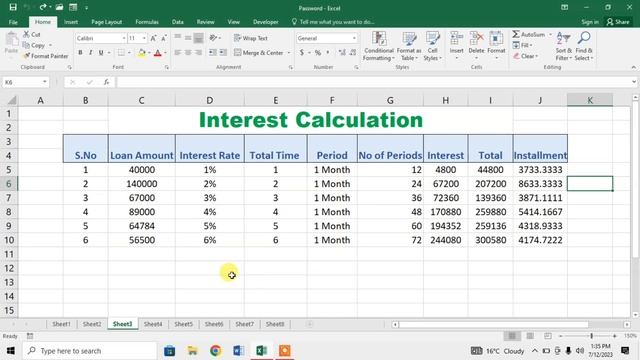The image size is (640, 360).
Task: Decrease font size with the smaller A icon
Action: tap(164, 38)
